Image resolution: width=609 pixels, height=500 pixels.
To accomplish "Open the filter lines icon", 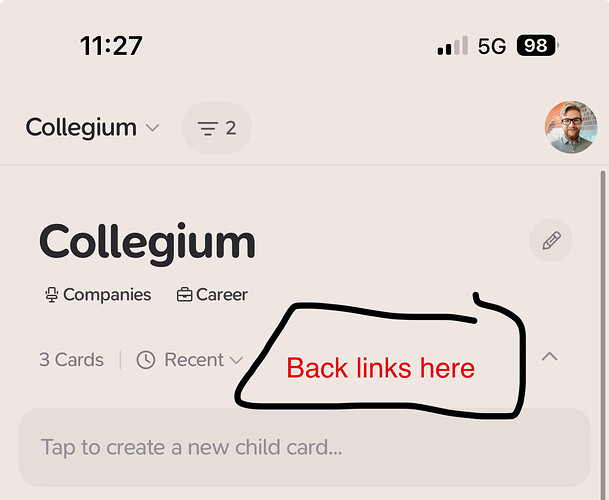I will click(208, 128).
